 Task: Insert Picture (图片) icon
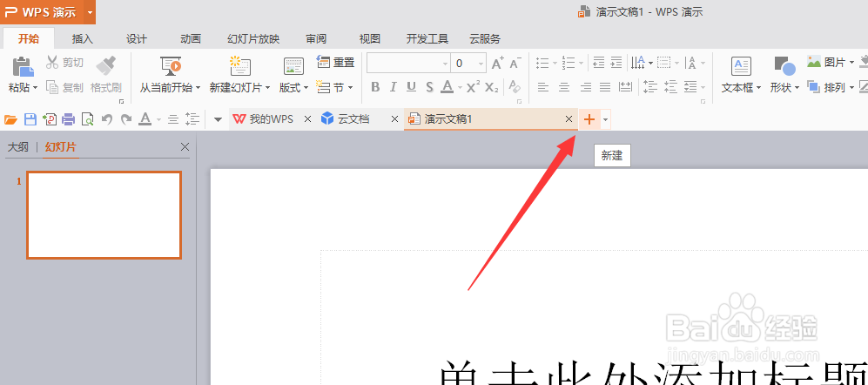click(x=814, y=62)
